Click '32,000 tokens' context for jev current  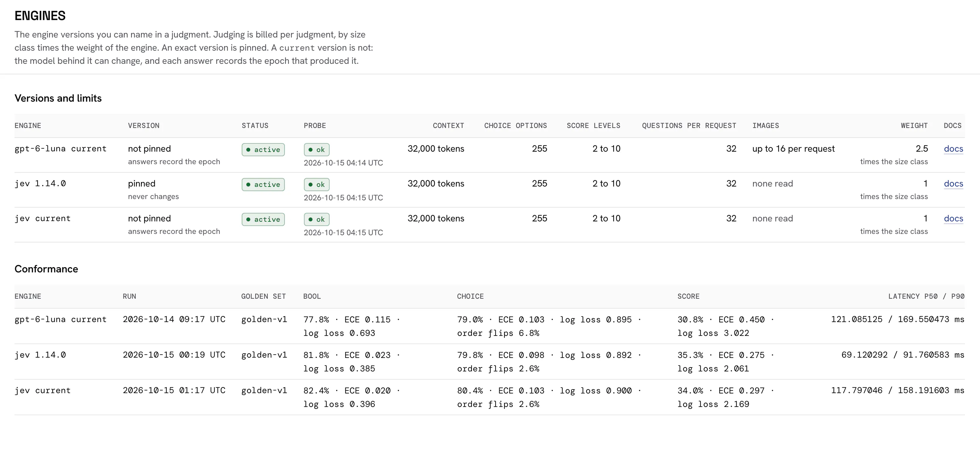click(x=436, y=219)
